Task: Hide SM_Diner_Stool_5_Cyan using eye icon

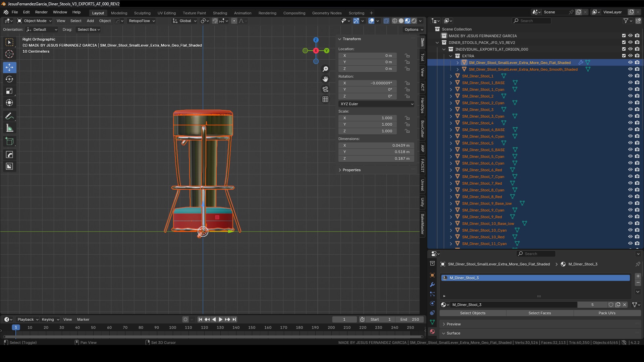Action: (630, 157)
